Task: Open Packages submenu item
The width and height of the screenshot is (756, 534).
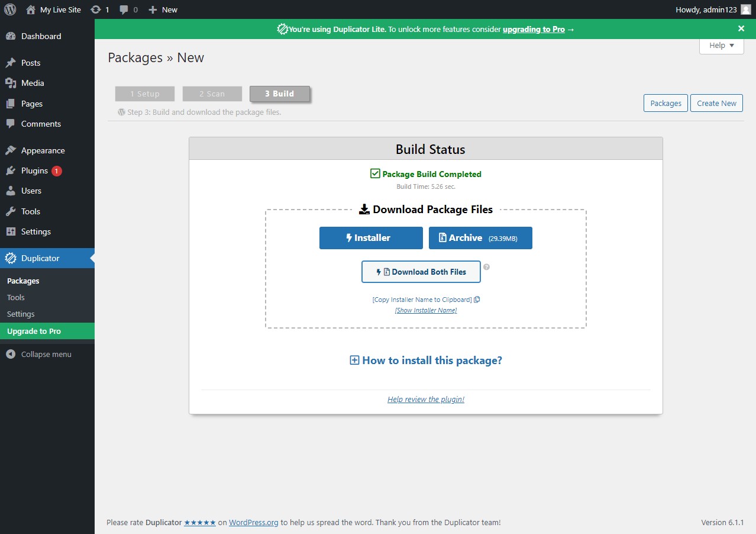Action: [x=23, y=281]
